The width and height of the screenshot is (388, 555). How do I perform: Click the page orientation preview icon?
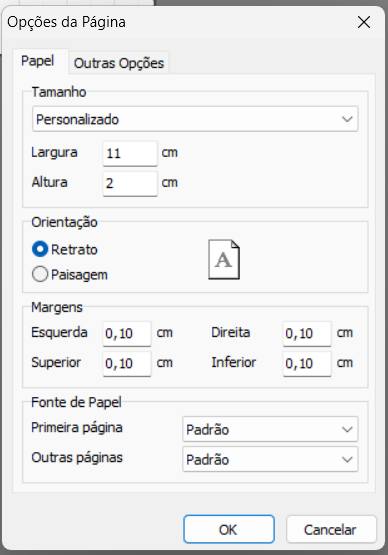(224, 259)
